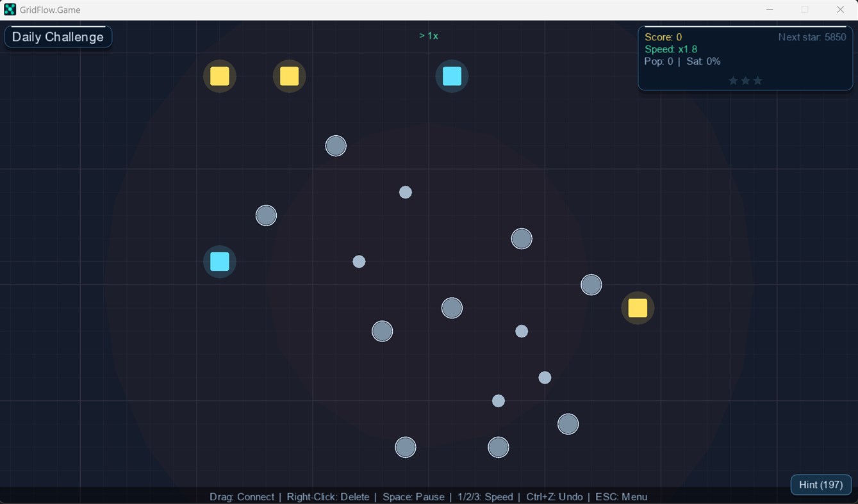Select the gray circle node near bottom right
This screenshot has height=504, width=858.
[x=568, y=424]
